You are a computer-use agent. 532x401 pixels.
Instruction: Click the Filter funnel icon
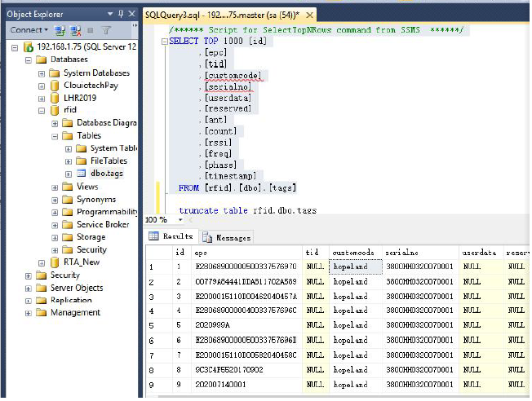pyautogui.click(x=106, y=30)
